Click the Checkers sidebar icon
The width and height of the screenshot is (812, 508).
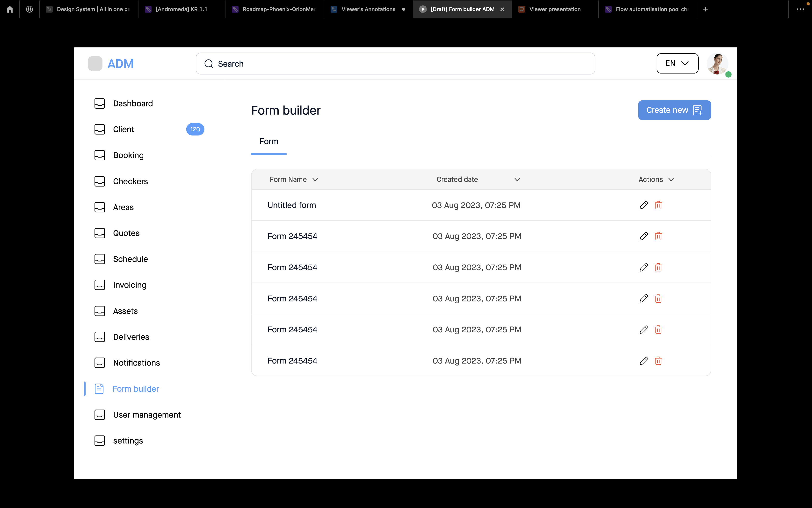click(x=100, y=181)
